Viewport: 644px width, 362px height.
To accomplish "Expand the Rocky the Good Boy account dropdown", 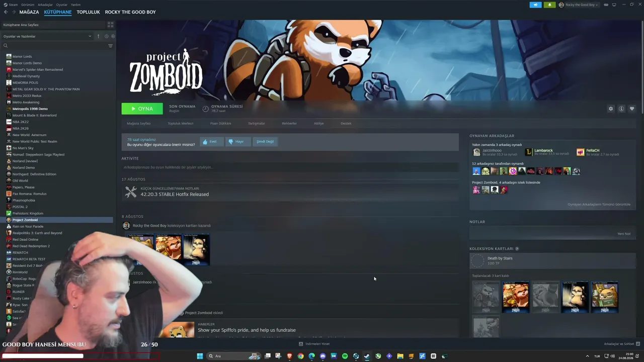I will pyautogui.click(x=579, y=5).
